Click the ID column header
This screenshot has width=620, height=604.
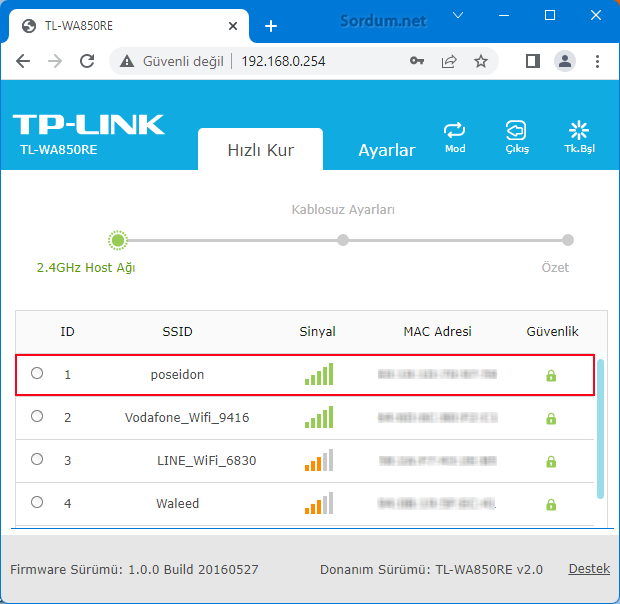coord(67,331)
